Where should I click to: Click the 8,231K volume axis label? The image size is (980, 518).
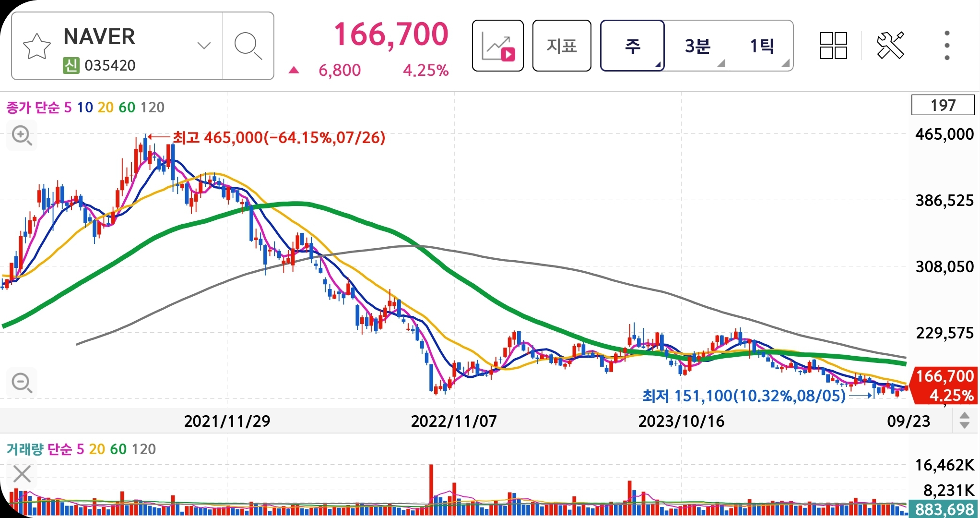tap(949, 490)
